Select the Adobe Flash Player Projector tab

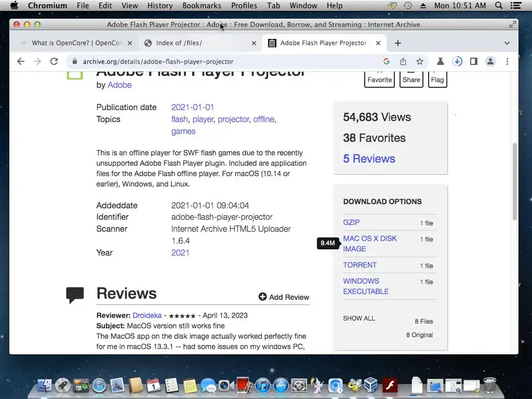324,43
